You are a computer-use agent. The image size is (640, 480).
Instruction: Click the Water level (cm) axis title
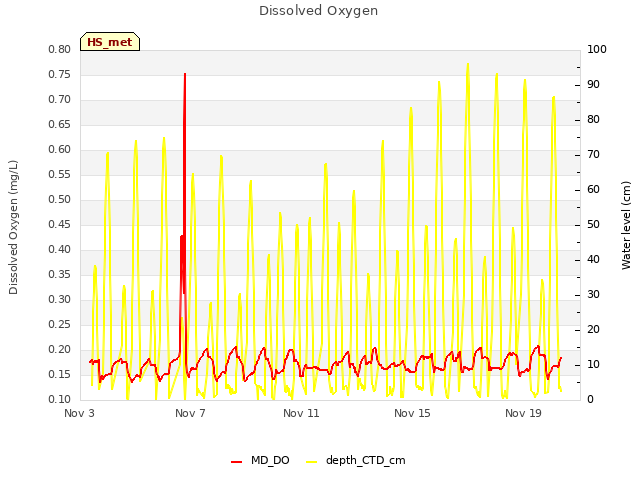(x=626, y=225)
